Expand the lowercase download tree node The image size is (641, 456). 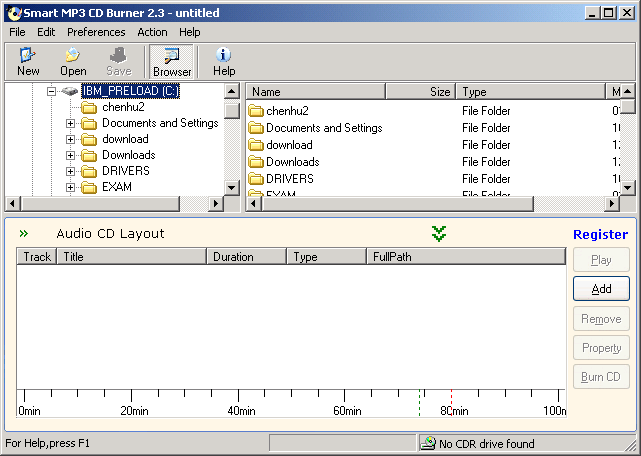click(x=70, y=139)
